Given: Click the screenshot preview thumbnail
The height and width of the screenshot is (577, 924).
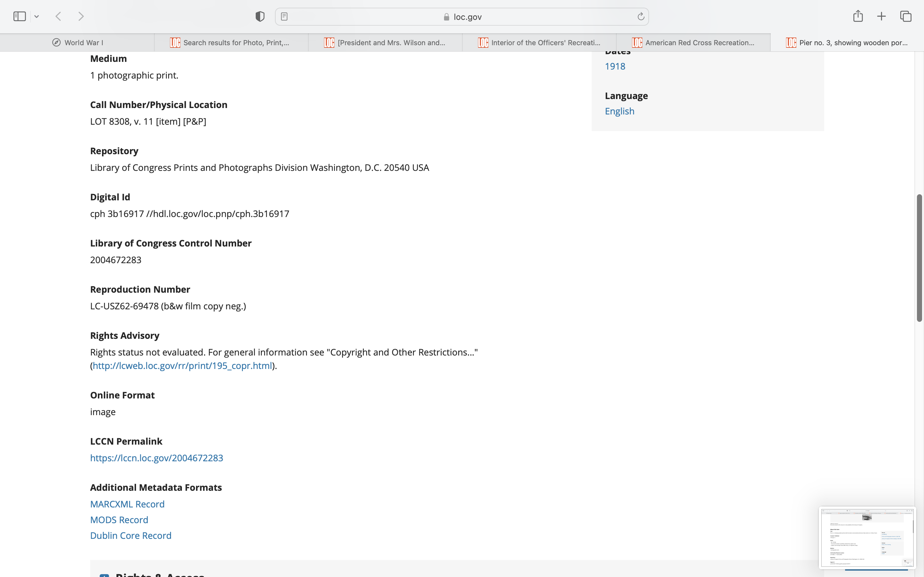Looking at the screenshot, I should coord(867,537).
